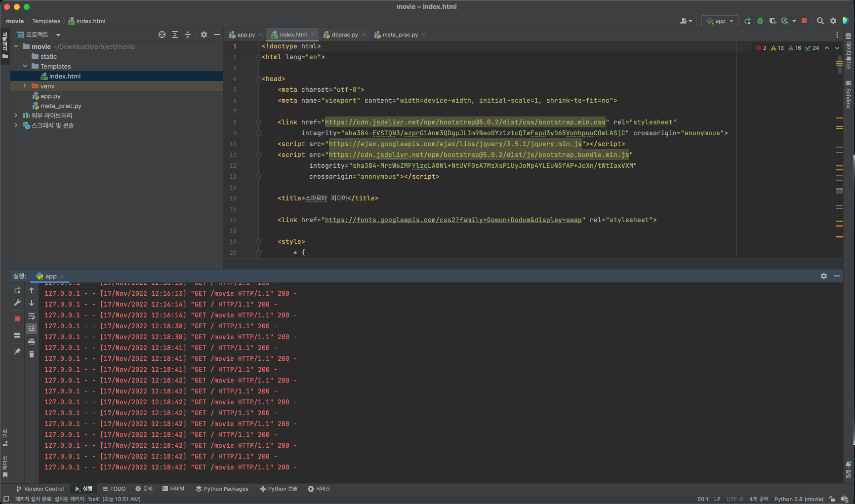
Task: Click the Templates breadcrumb
Action: (46, 21)
